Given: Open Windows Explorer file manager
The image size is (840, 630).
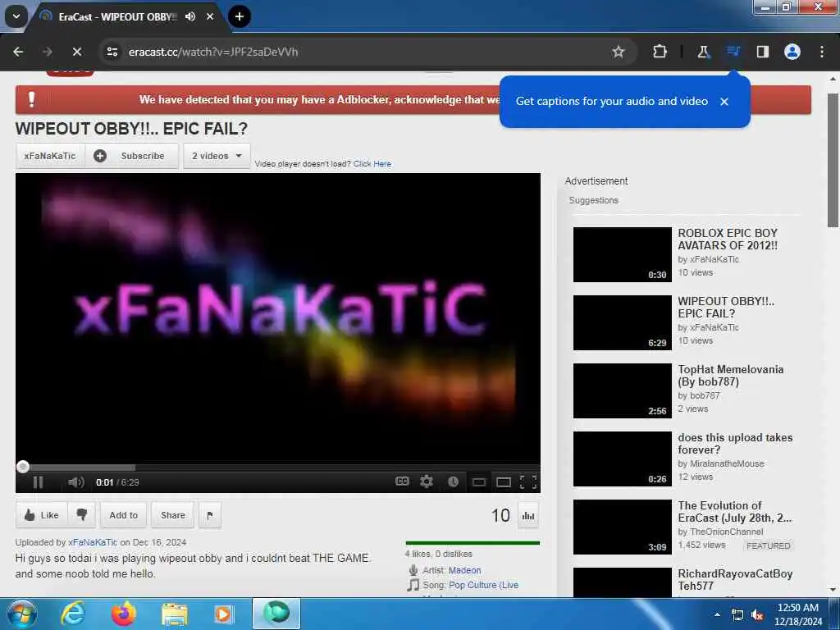Looking at the screenshot, I should tap(174, 614).
